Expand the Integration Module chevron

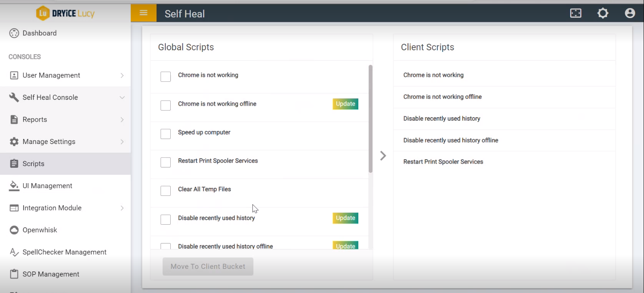[122, 208]
